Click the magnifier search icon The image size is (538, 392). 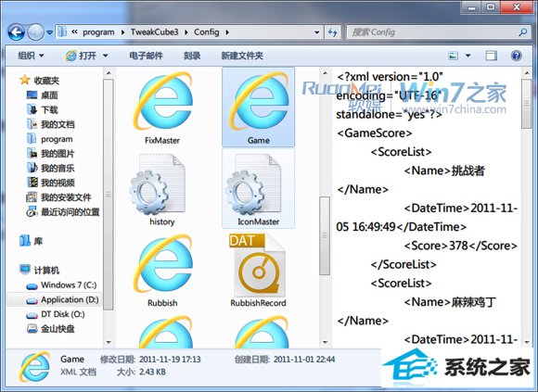pos(523,32)
